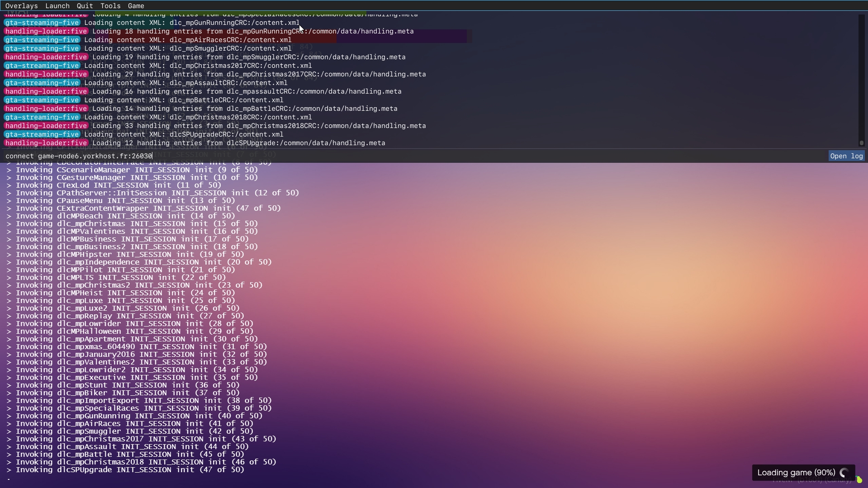The image size is (868, 488).
Task: Open the Game menu
Action: point(136,6)
